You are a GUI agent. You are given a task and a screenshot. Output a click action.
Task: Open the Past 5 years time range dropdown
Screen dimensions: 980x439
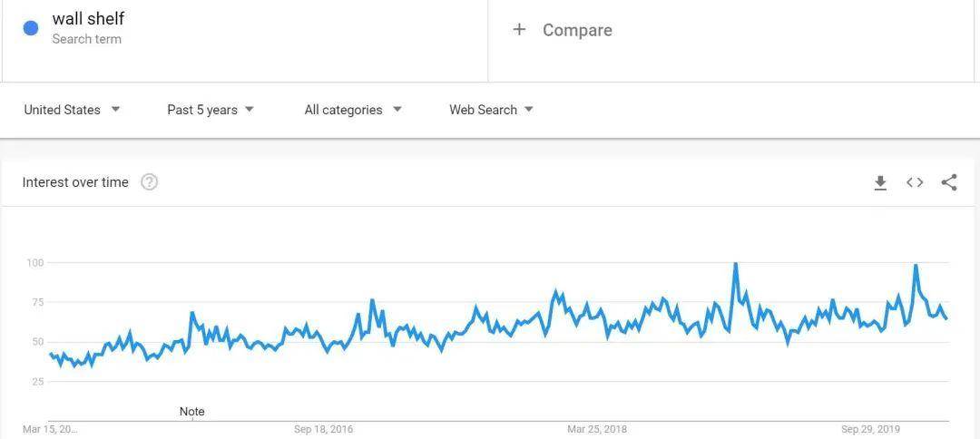pos(211,110)
